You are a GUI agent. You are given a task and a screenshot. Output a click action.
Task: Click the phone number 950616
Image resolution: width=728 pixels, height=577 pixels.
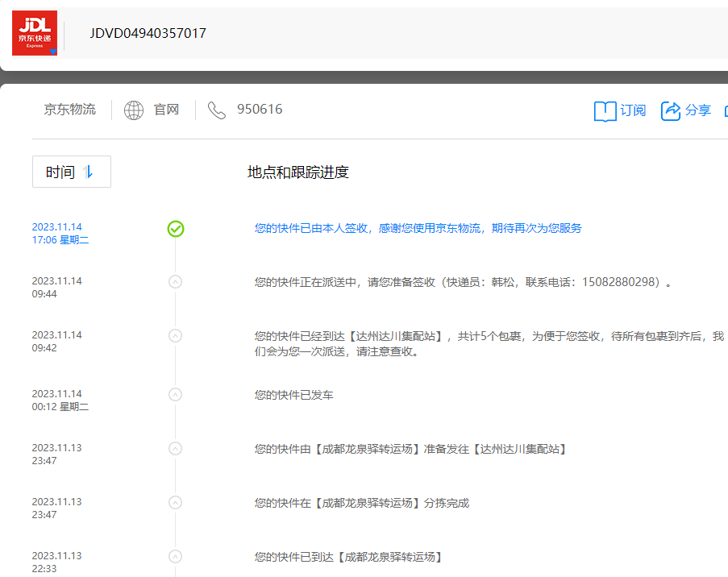click(260, 109)
